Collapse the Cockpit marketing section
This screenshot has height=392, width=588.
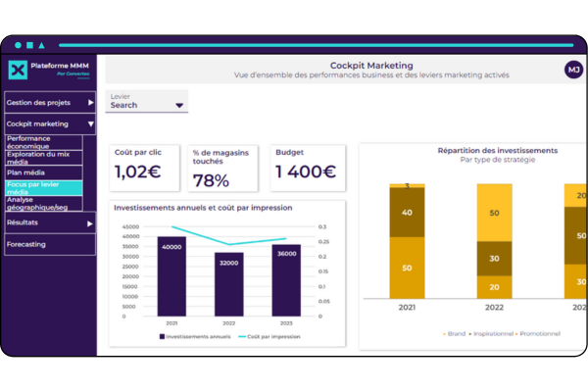pos(90,124)
